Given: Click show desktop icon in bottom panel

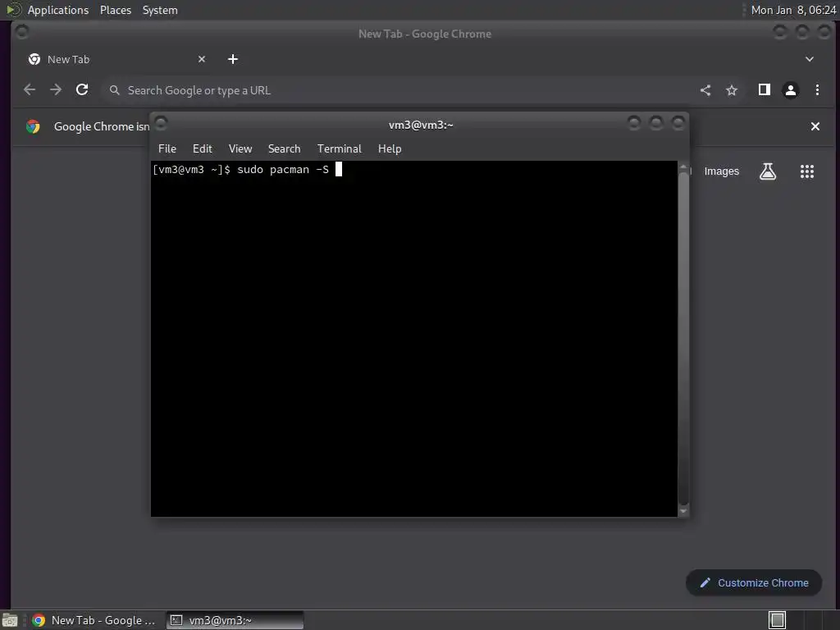Looking at the screenshot, I should point(10,620).
